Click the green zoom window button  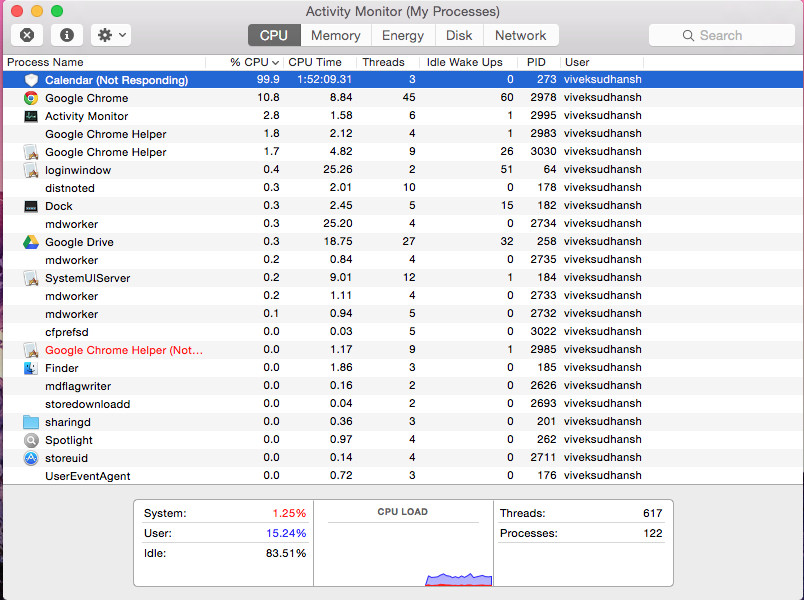57,11
